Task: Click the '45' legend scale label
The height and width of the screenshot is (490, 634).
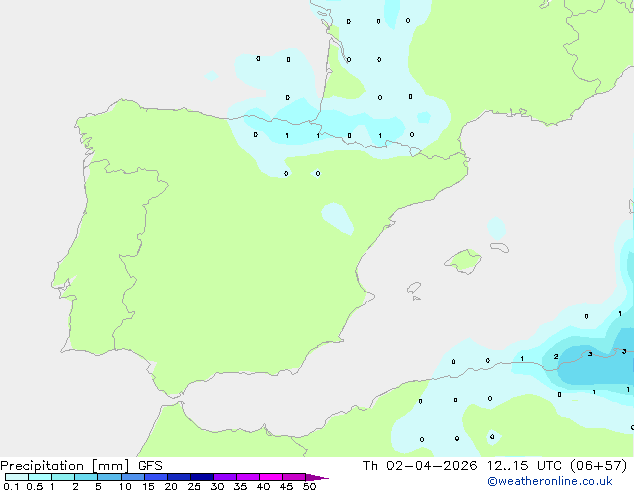Action: (286, 486)
